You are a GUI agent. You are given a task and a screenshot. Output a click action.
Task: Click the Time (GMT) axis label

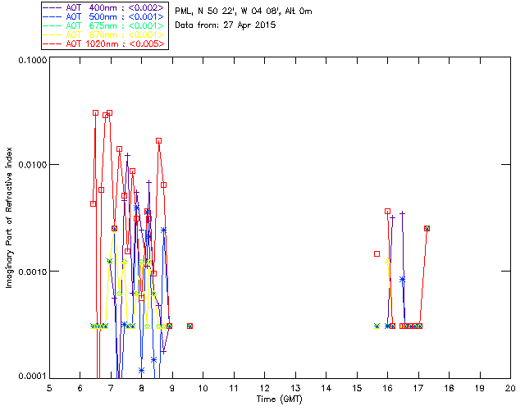click(279, 399)
